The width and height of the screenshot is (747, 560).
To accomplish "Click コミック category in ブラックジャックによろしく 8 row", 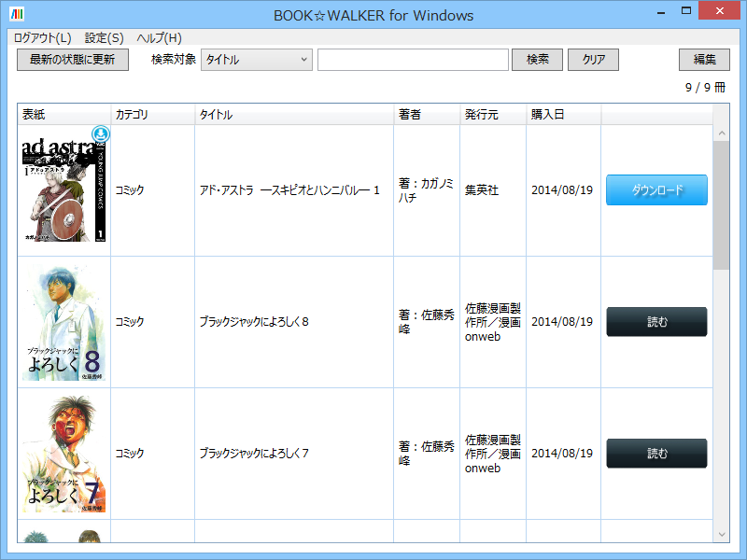I will pos(130,322).
